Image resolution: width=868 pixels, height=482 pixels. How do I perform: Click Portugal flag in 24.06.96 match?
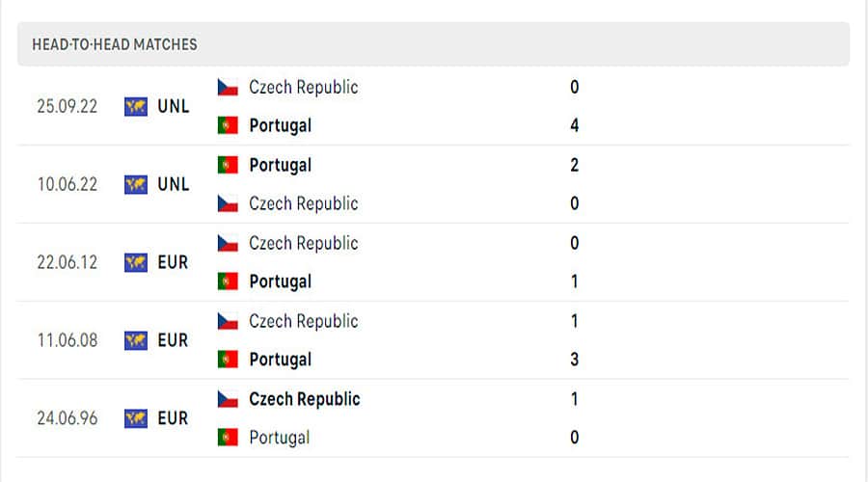(228, 438)
